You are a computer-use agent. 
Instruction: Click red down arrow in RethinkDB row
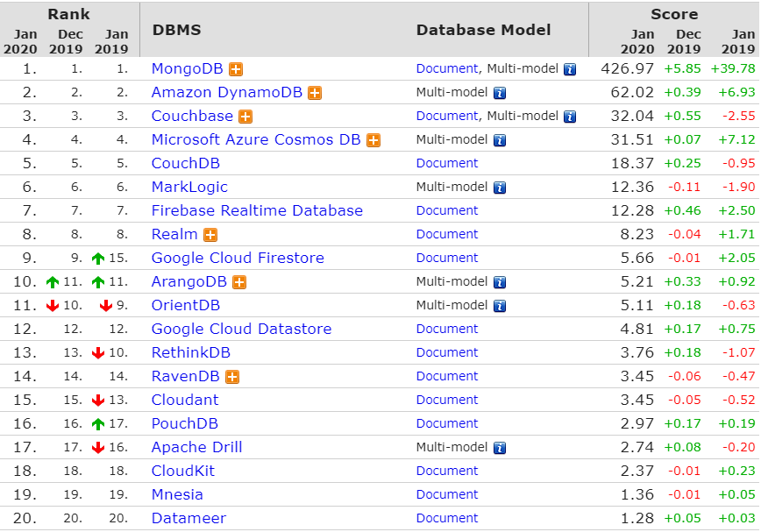click(x=98, y=353)
